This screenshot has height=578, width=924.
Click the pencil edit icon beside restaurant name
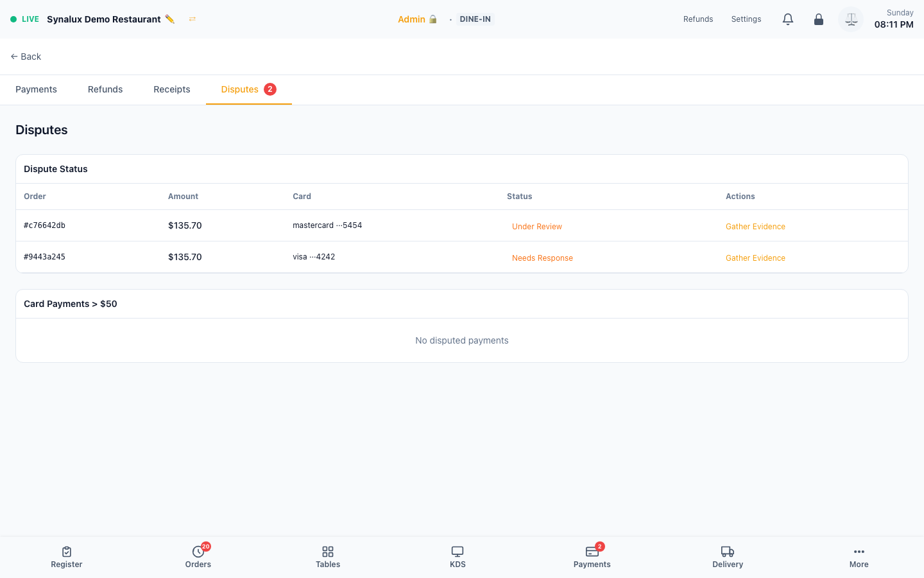(x=169, y=19)
